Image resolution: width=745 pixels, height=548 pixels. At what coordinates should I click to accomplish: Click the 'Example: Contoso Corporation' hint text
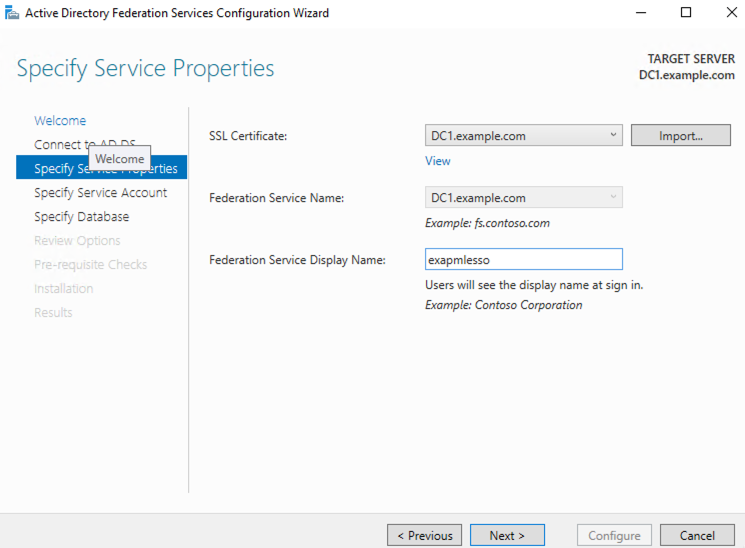pos(503,305)
